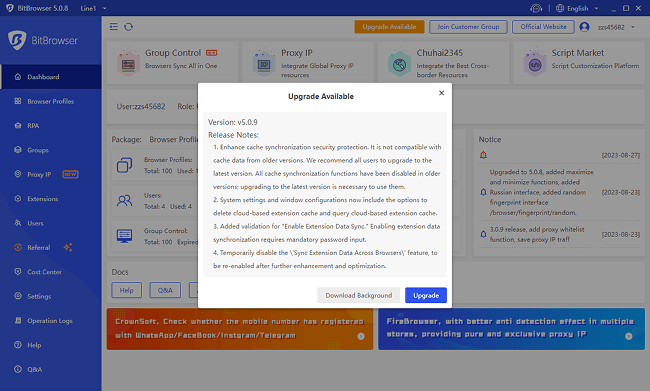Open Operation Logs in sidebar
Image resolution: width=650 pixels, height=391 pixels.
[51, 321]
